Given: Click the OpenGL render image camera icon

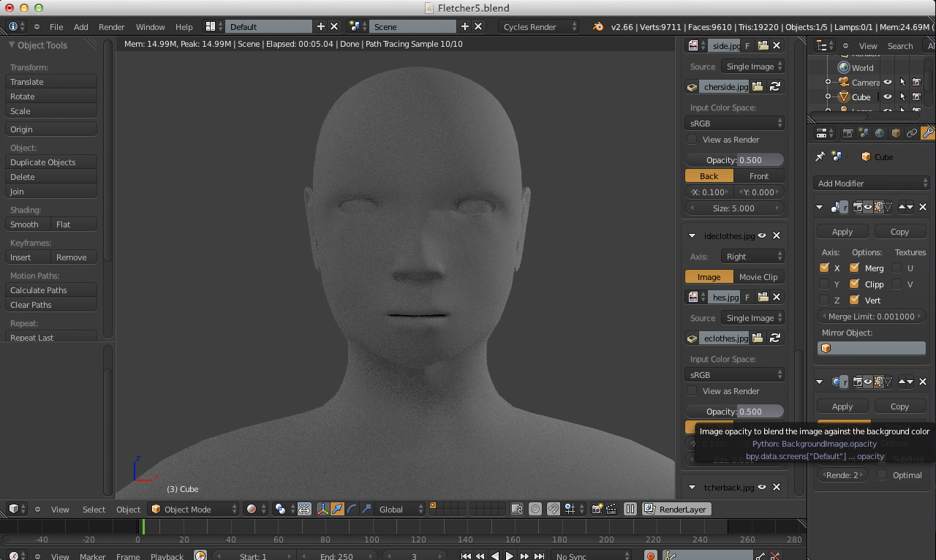Looking at the screenshot, I should coord(598,509).
